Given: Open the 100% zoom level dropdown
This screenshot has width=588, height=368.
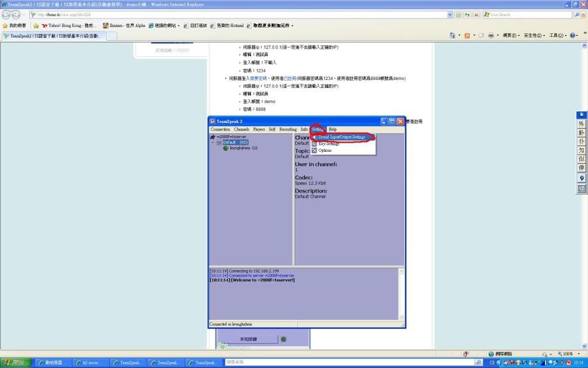Looking at the screenshot, I should click(x=570, y=354).
